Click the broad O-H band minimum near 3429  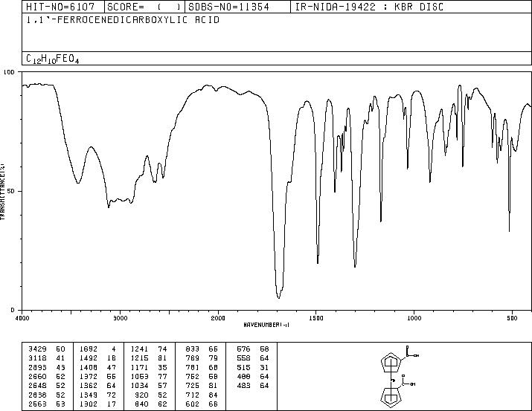pyautogui.click(x=78, y=183)
